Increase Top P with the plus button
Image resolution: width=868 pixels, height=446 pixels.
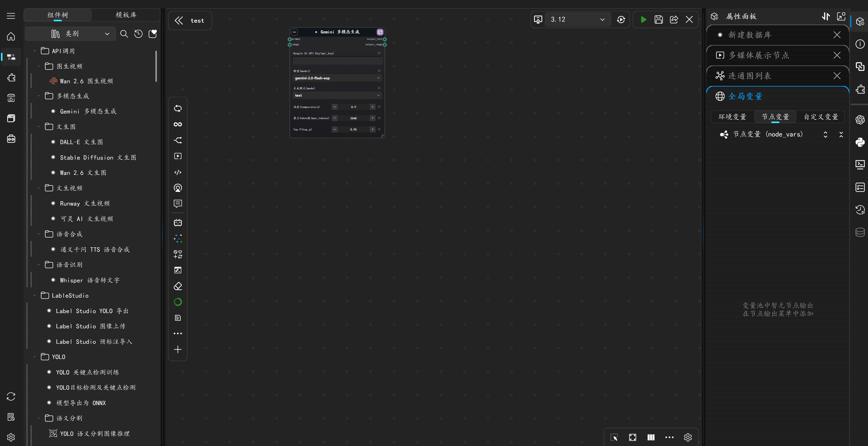click(373, 129)
